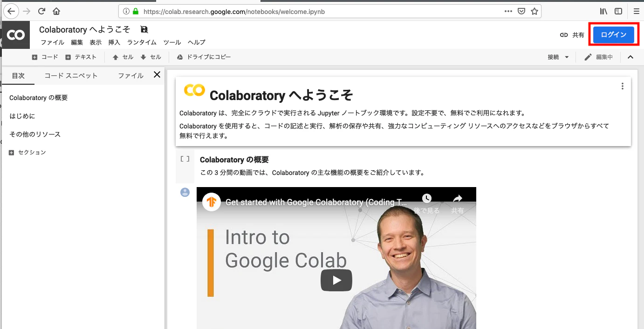Screen dimensions: 644x329
Task: Move cell down with the down-arrow セル
Action: (x=151, y=57)
